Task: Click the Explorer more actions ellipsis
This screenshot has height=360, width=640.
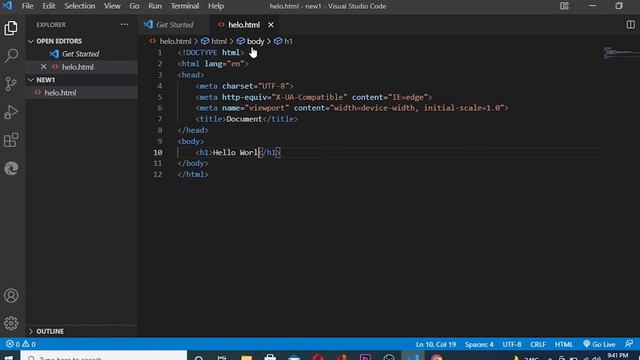Action: tap(124, 24)
